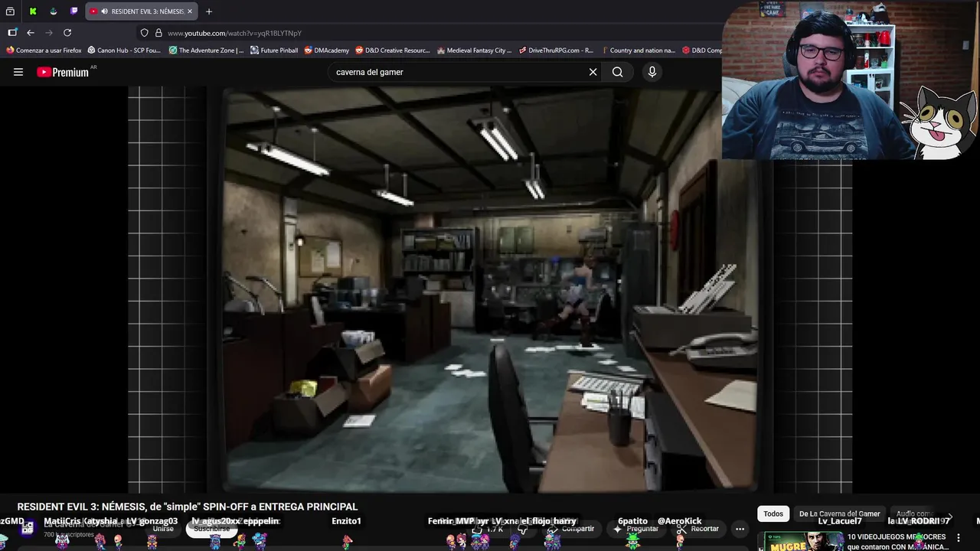Select the youtube.com address bar URL
The width and height of the screenshot is (980, 551).
234,33
